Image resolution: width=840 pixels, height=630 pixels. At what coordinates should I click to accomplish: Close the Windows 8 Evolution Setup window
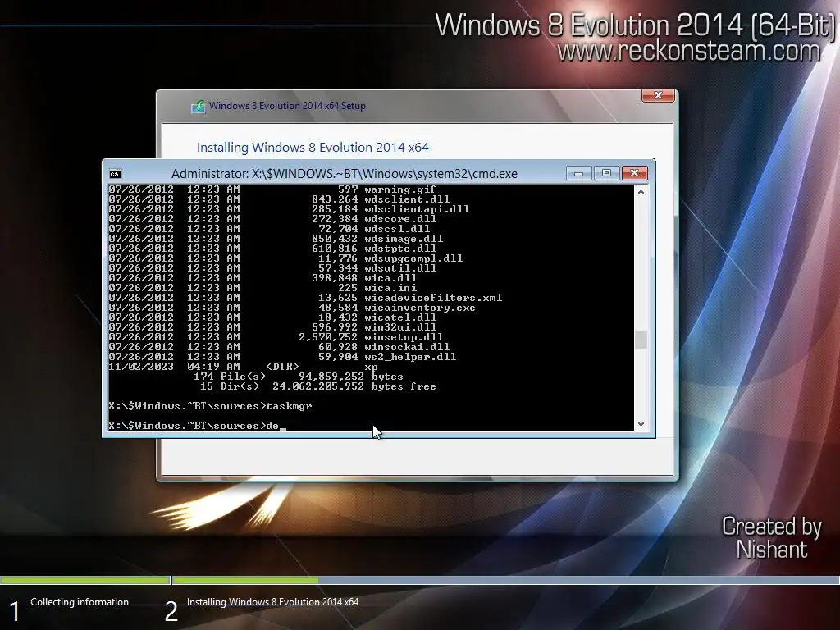[x=659, y=95]
